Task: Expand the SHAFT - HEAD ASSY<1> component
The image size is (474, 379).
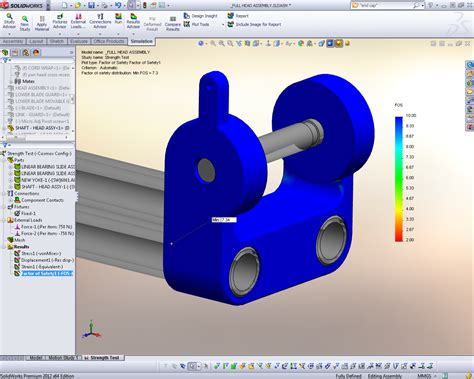Action: coord(5,128)
